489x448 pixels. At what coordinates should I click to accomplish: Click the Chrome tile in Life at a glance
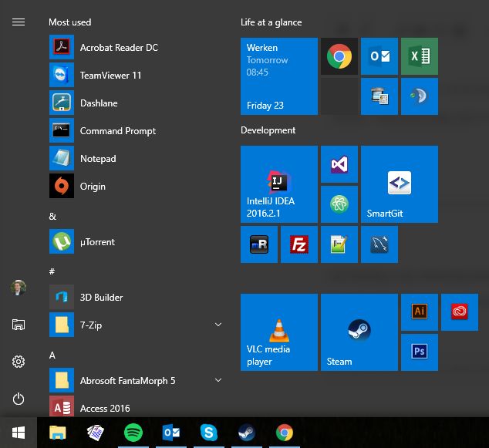click(x=339, y=56)
